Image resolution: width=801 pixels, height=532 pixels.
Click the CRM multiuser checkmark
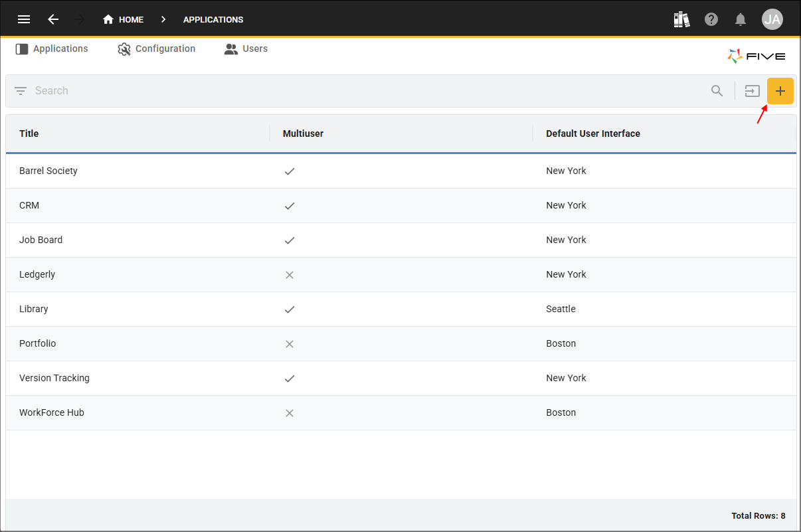(290, 206)
